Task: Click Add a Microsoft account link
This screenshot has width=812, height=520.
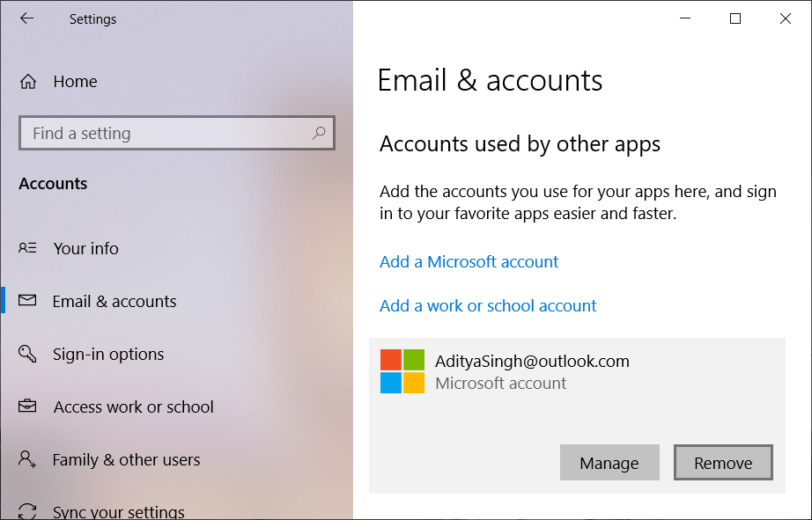Action: [x=469, y=262]
